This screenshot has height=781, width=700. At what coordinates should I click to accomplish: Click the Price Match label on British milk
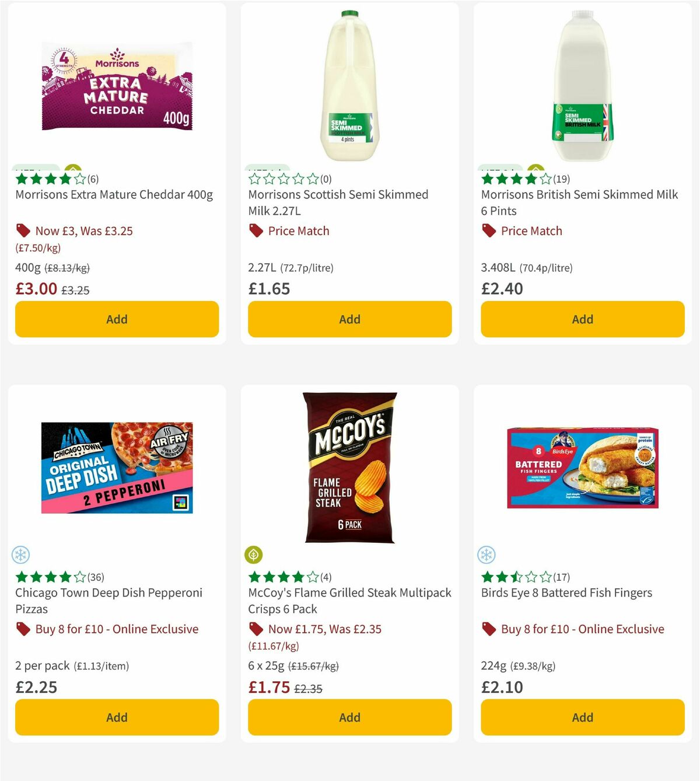click(531, 231)
